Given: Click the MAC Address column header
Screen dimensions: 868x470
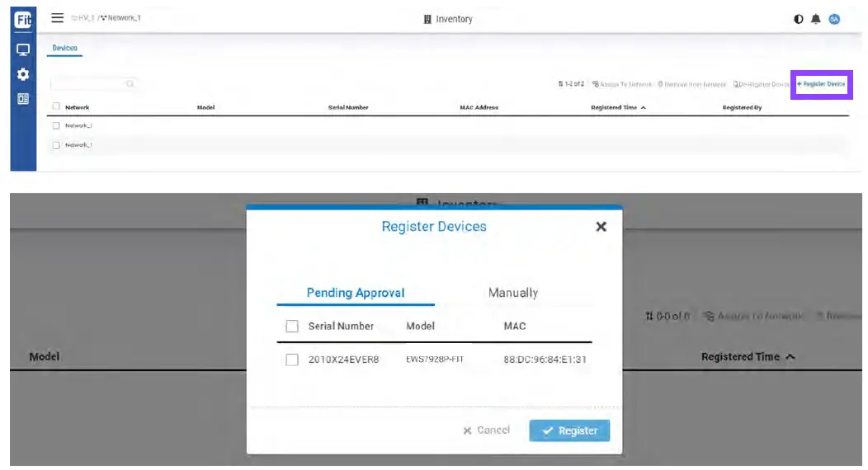Looking at the screenshot, I should [x=479, y=108].
